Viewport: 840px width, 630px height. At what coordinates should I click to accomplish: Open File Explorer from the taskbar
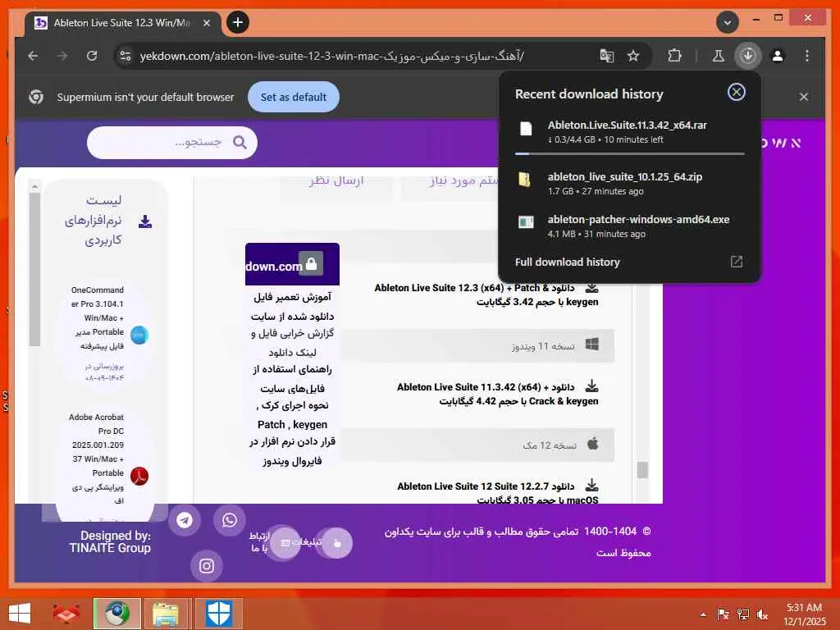[x=166, y=614]
